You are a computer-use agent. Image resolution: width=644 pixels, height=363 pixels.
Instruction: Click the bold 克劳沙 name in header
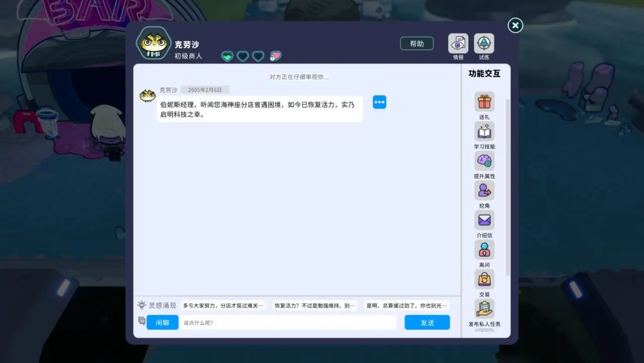[187, 44]
